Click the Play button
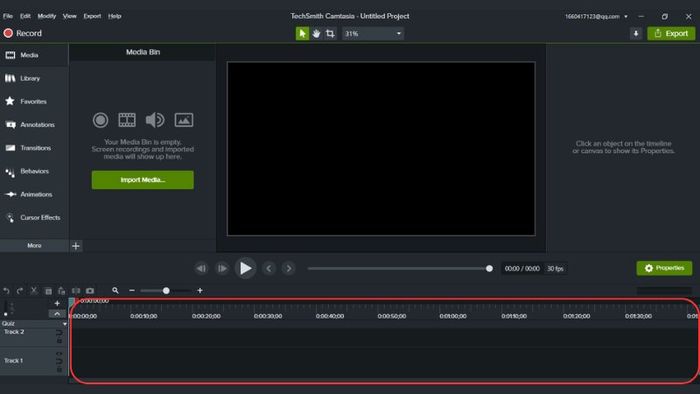700x394 pixels. pyautogui.click(x=246, y=268)
